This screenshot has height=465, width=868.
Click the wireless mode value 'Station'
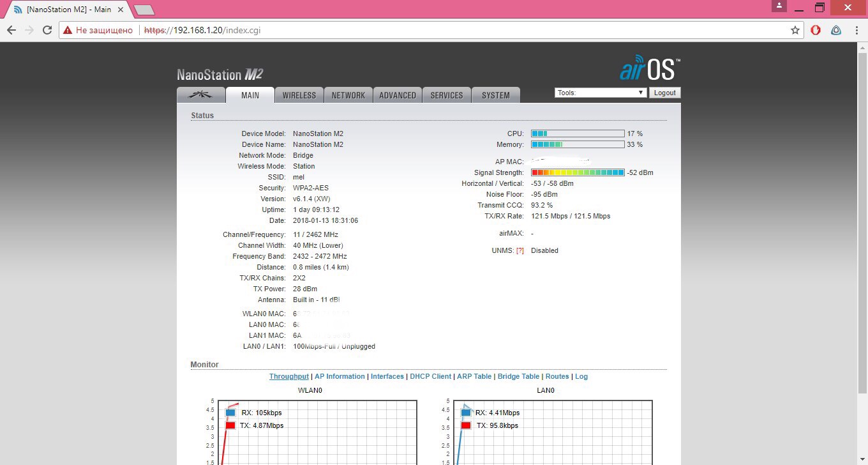point(304,166)
